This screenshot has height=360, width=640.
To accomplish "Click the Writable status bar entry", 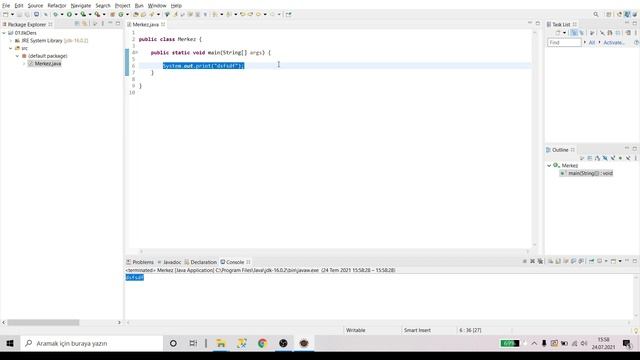I will [x=356, y=330].
